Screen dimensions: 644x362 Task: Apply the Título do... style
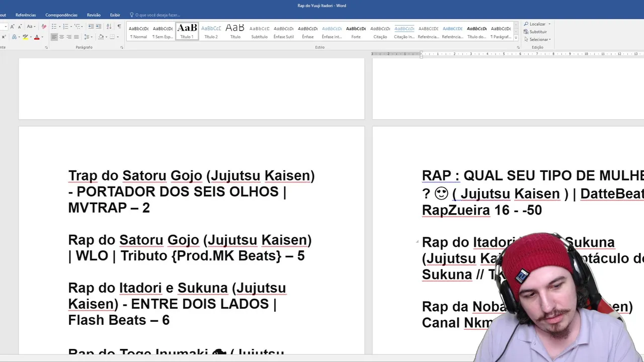(476, 32)
